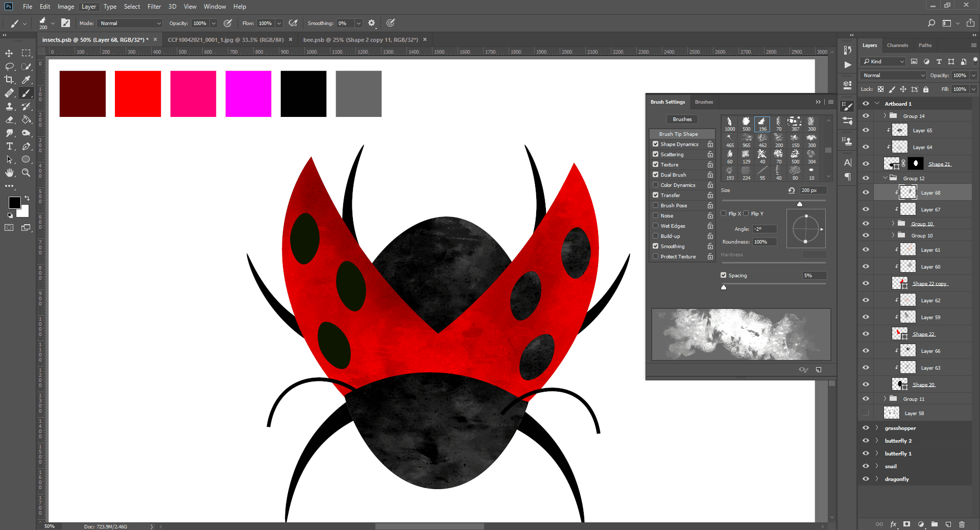Create new brush icon in Brush Settings
Image resolution: width=980 pixels, height=530 pixels.
coord(819,370)
